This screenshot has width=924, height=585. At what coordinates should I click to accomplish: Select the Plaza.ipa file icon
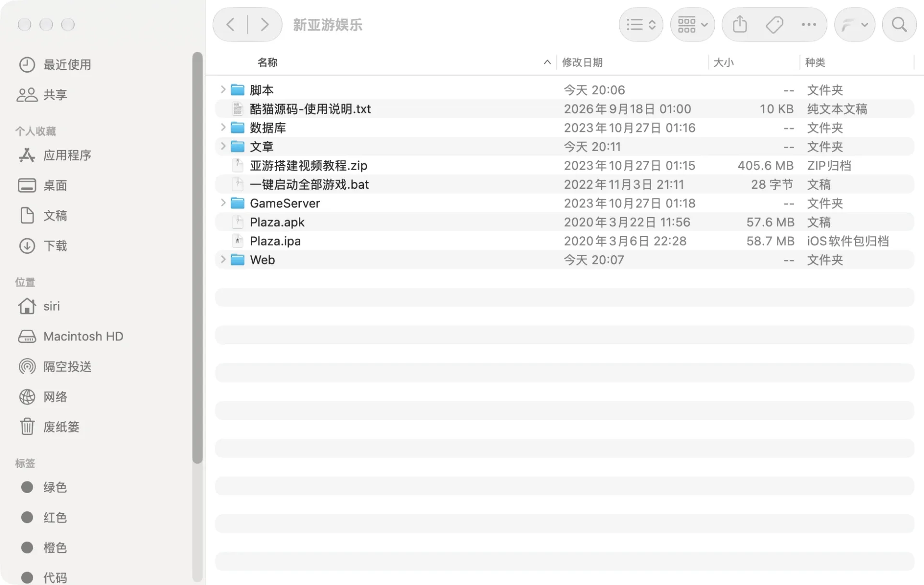pyautogui.click(x=237, y=241)
